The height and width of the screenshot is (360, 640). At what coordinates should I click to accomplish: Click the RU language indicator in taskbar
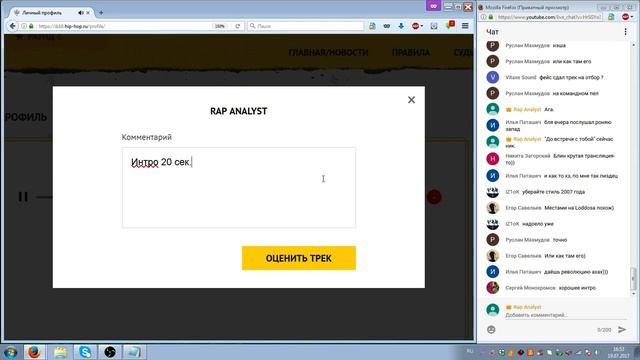pyautogui.click(x=470, y=351)
